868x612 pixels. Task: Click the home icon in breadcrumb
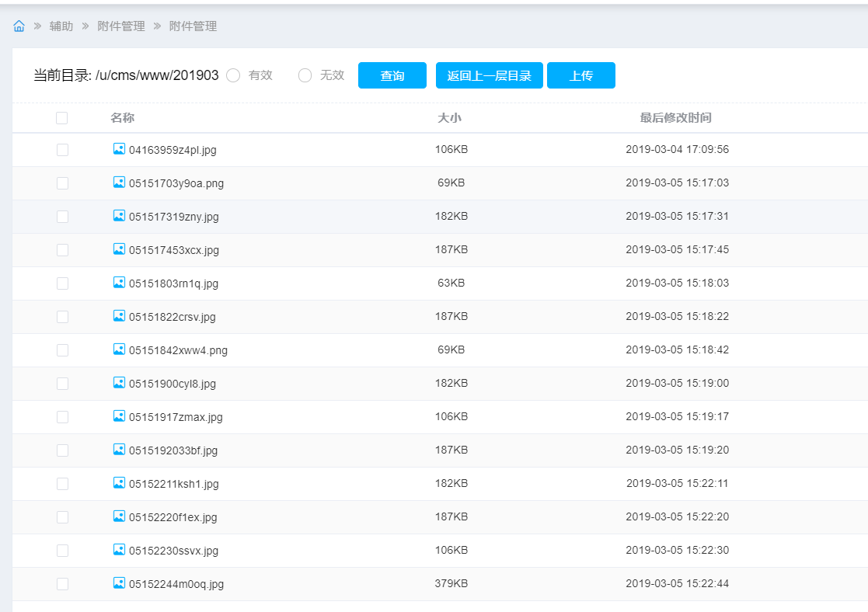point(19,26)
